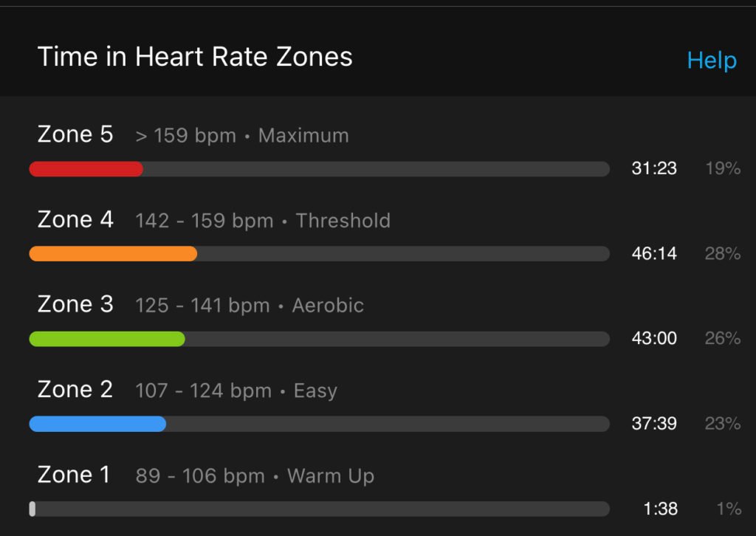Select the Zone 4 label
756x536 pixels.
[76, 220]
